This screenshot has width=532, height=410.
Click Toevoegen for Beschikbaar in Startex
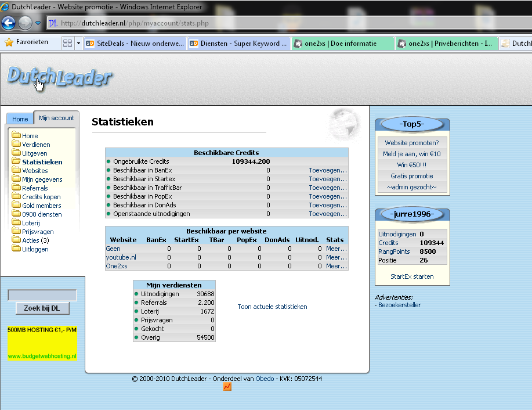click(x=328, y=179)
